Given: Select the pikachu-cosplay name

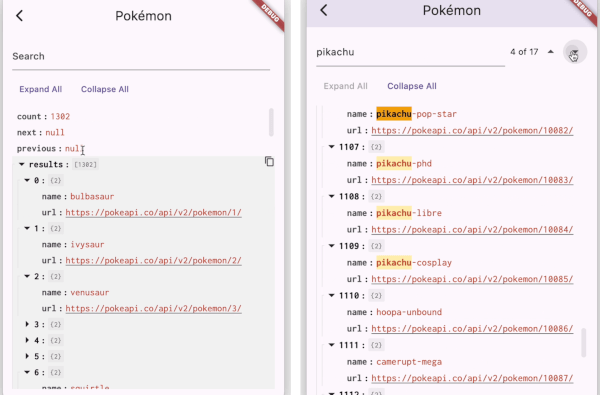Looking at the screenshot, I should [414, 263].
